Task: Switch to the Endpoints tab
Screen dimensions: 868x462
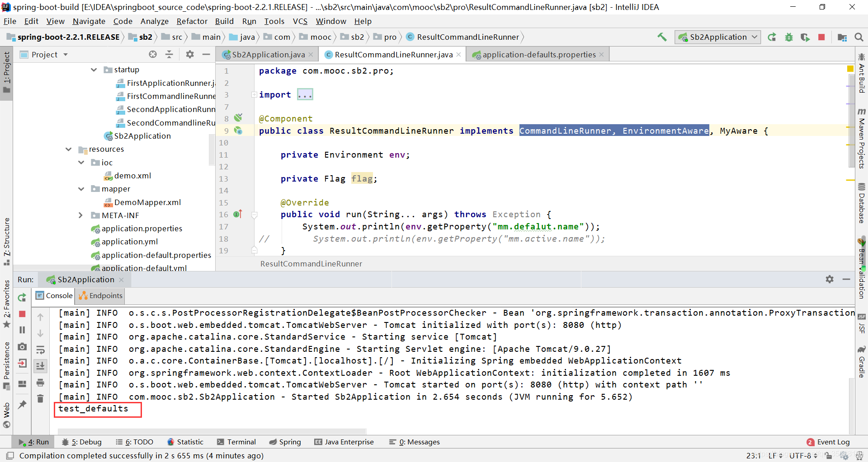Action: point(101,295)
